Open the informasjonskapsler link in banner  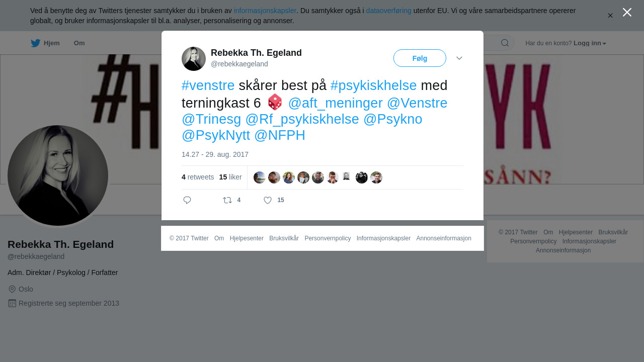[265, 11]
